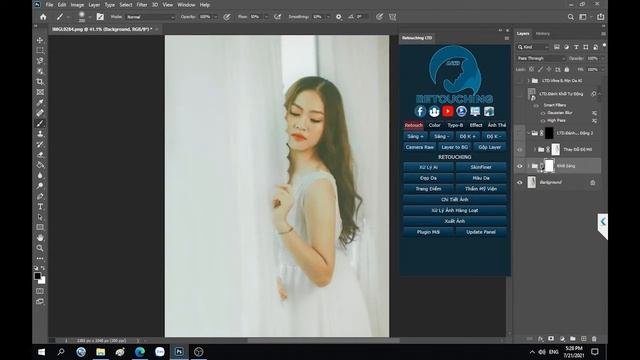Select the Dodge tool

coord(40,186)
